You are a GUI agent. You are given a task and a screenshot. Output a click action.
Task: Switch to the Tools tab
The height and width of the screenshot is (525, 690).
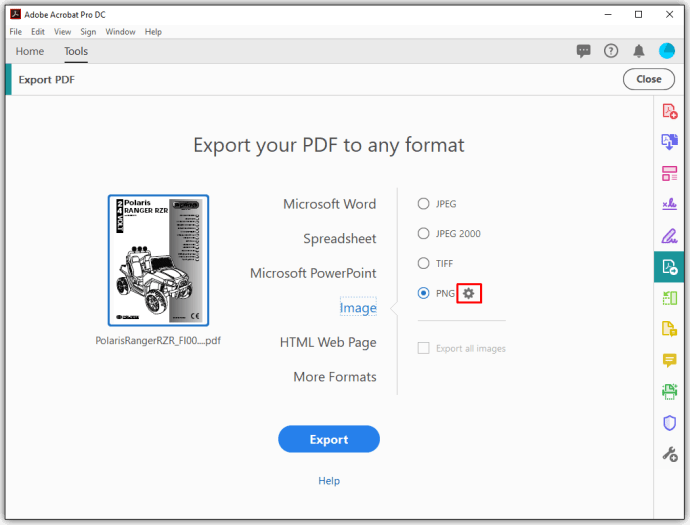[76, 51]
